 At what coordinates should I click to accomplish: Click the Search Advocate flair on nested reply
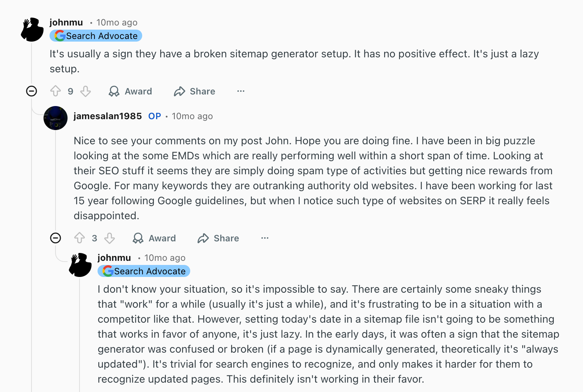(x=144, y=271)
